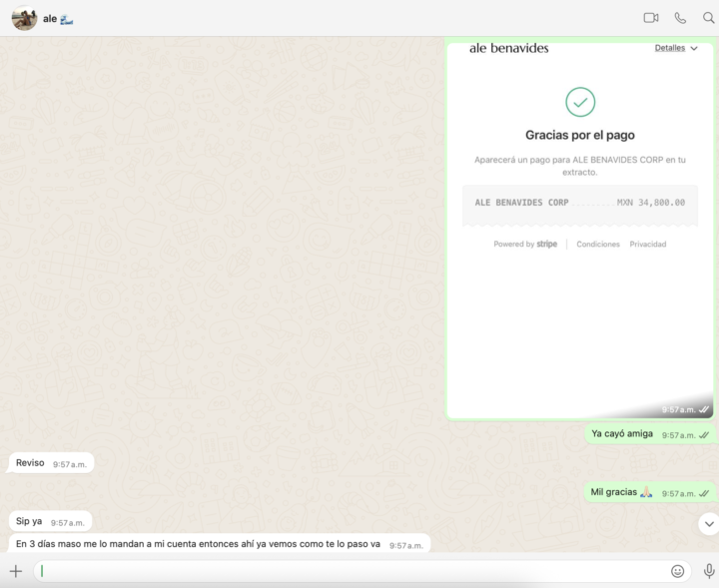This screenshot has height=588, width=719.
Task: Open ale's profile picture
Action: coord(24,18)
